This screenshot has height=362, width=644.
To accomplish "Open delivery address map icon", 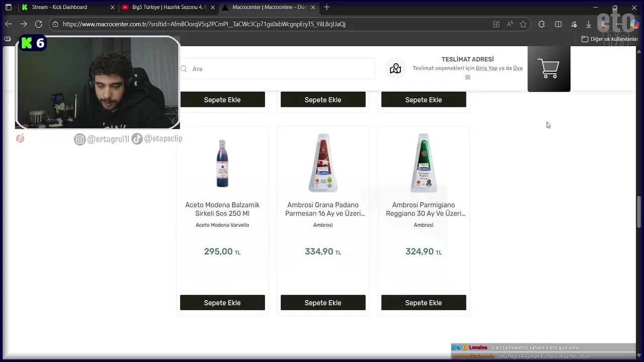I will (395, 69).
